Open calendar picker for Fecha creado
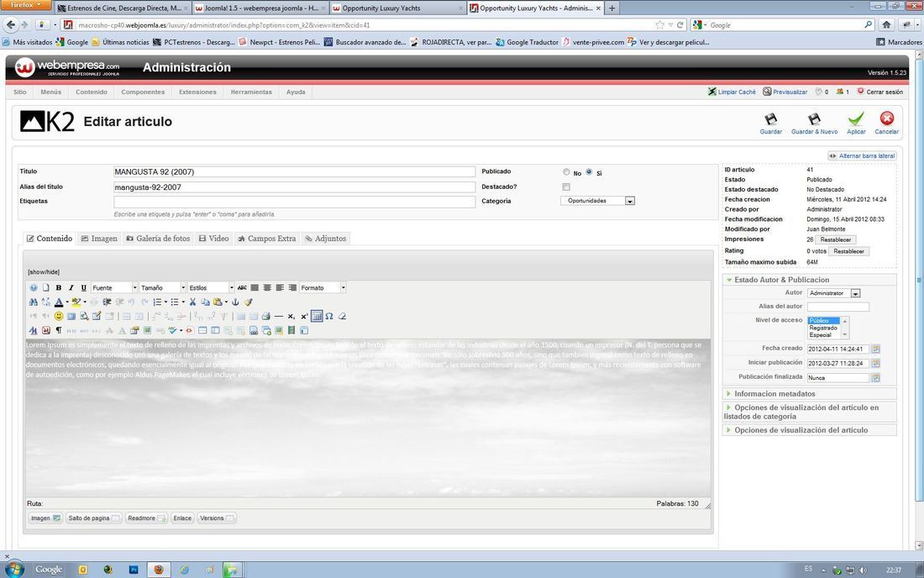924x578 pixels. tap(875, 349)
